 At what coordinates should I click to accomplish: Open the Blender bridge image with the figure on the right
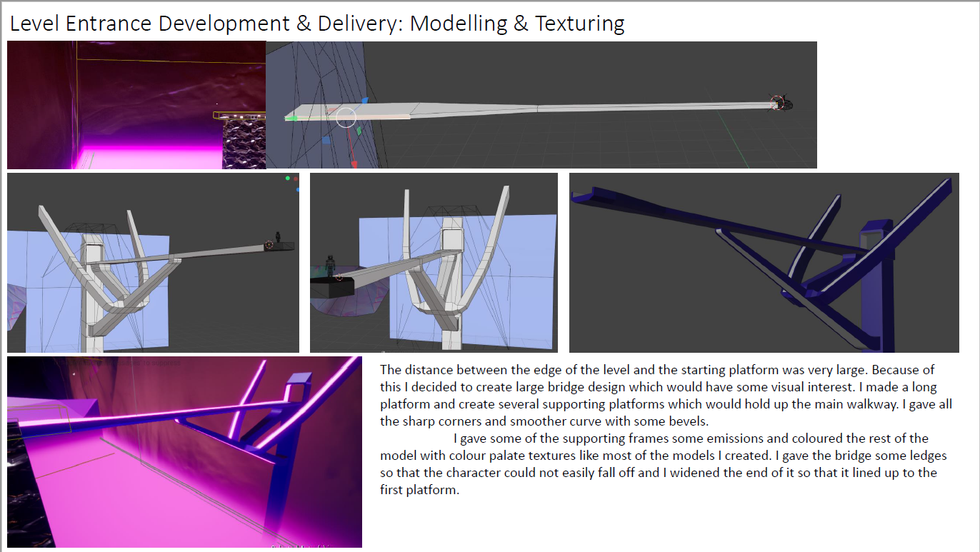(x=153, y=263)
